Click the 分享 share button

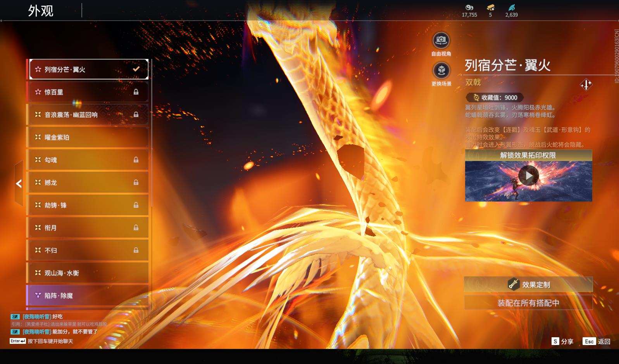coord(563,341)
